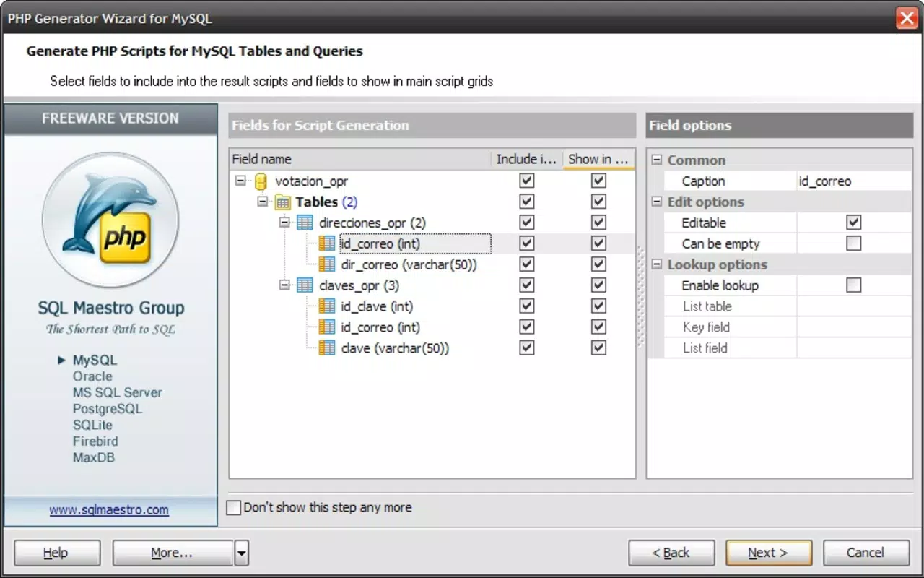Collapse the Tables node

(x=263, y=202)
